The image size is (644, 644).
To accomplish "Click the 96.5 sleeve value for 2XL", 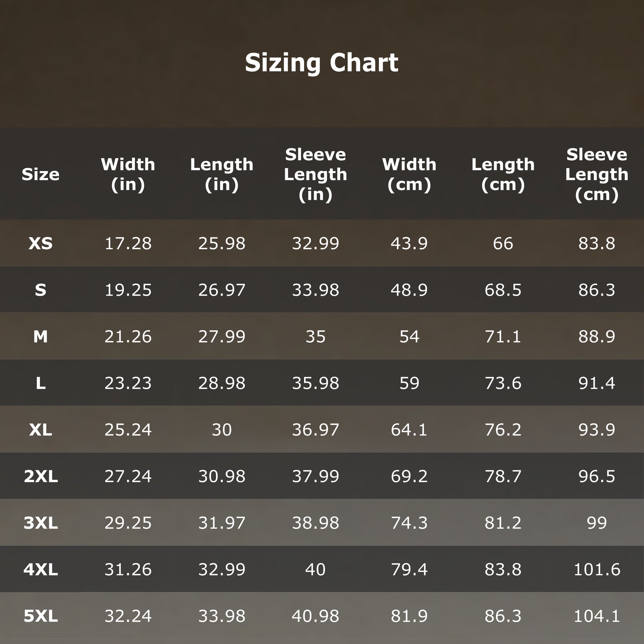I will pyautogui.click(x=596, y=476).
